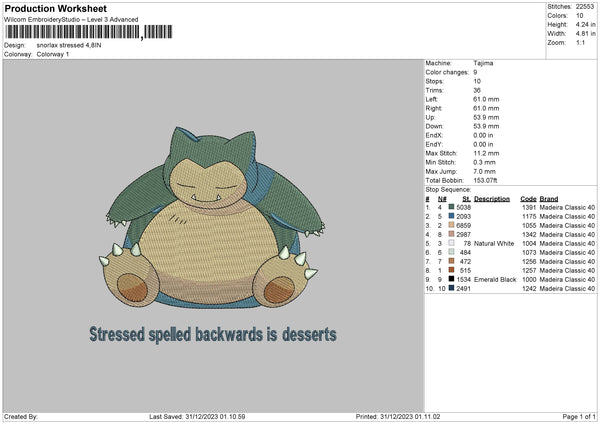This screenshot has height=424, width=600.
Task: Click the dark green swatch for code 1391
Action: (451, 207)
